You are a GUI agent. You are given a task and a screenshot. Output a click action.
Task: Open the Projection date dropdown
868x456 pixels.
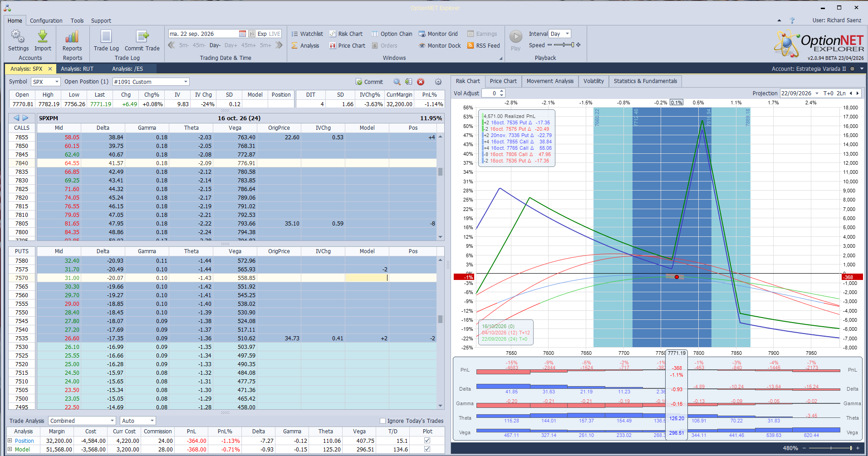(x=817, y=93)
